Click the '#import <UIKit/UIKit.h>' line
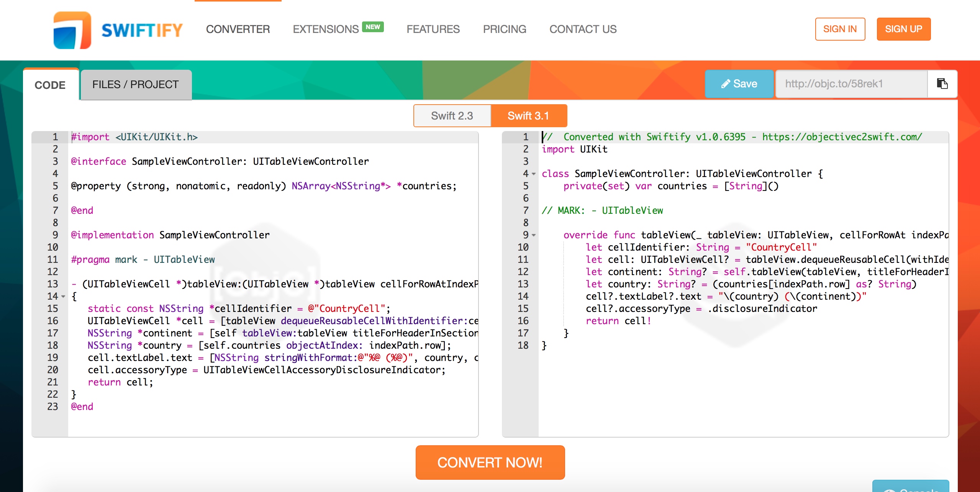Viewport: 980px width, 492px height. (x=134, y=137)
